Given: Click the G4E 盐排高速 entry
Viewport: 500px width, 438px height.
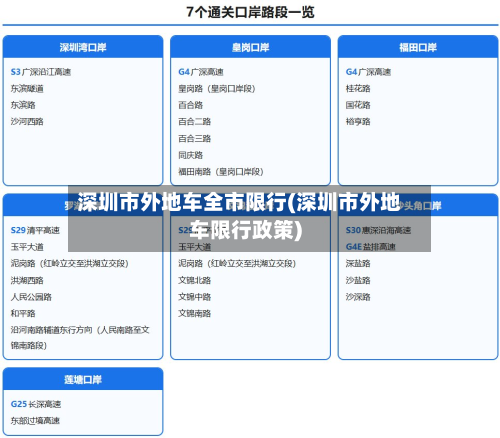Looking at the screenshot, I should (x=371, y=247).
